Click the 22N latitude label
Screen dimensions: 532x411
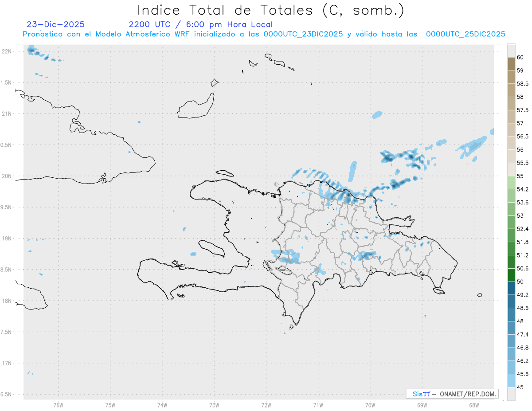pos(7,51)
